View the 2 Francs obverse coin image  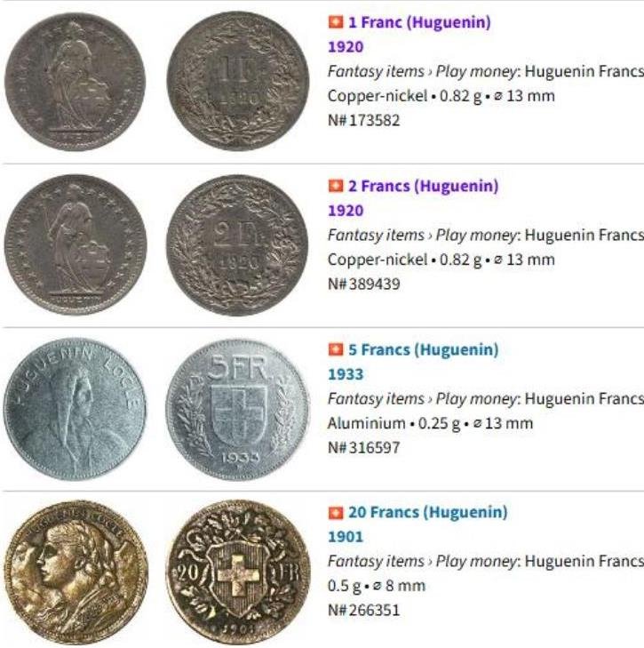coord(76,244)
